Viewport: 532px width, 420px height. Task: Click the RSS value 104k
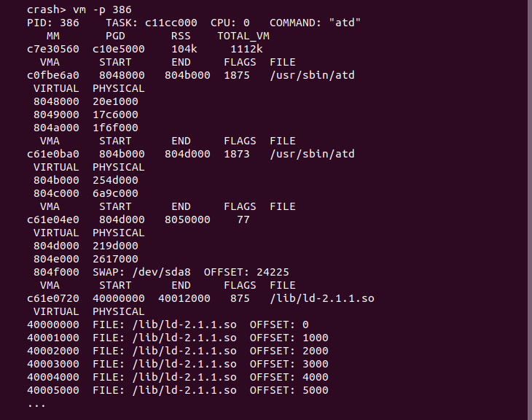click(184, 49)
